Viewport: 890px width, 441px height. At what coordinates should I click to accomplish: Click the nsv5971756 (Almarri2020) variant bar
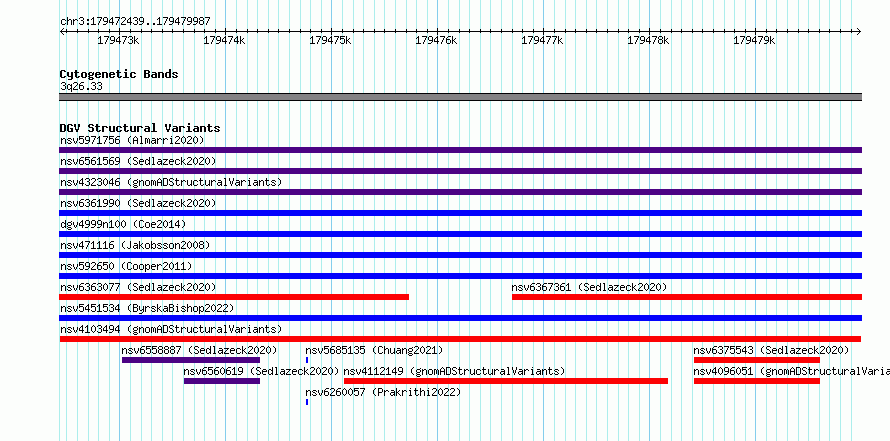[x=460, y=150]
